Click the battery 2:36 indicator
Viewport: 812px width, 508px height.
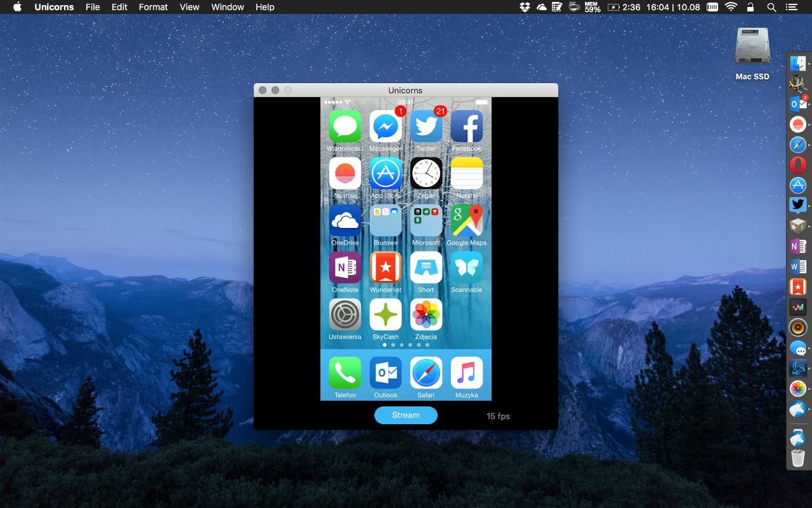(624, 7)
